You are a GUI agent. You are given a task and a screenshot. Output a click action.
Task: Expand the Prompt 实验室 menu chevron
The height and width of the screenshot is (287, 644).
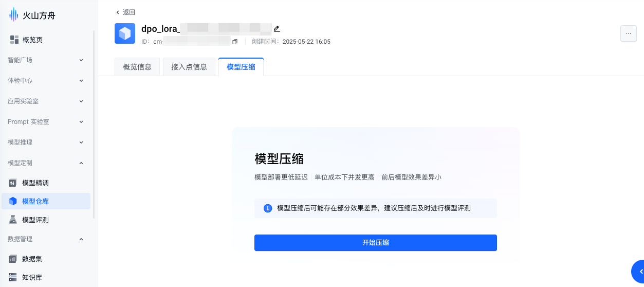pos(81,122)
